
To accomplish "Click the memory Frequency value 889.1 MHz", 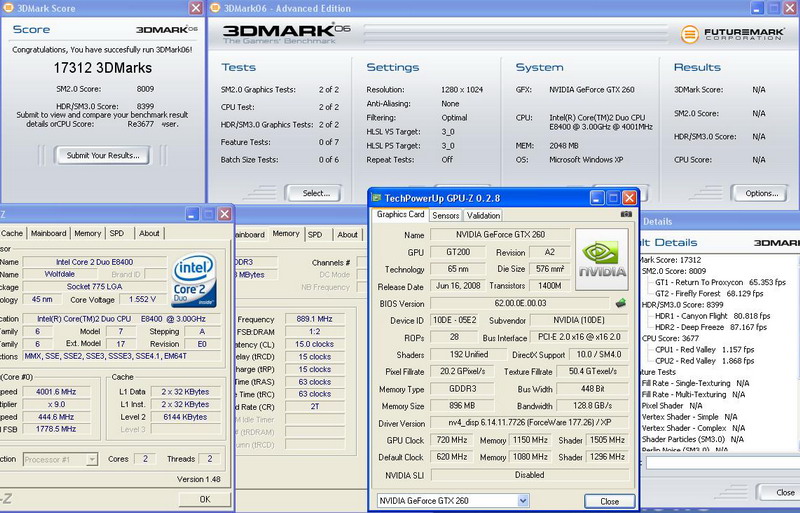I will [x=314, y=319].
